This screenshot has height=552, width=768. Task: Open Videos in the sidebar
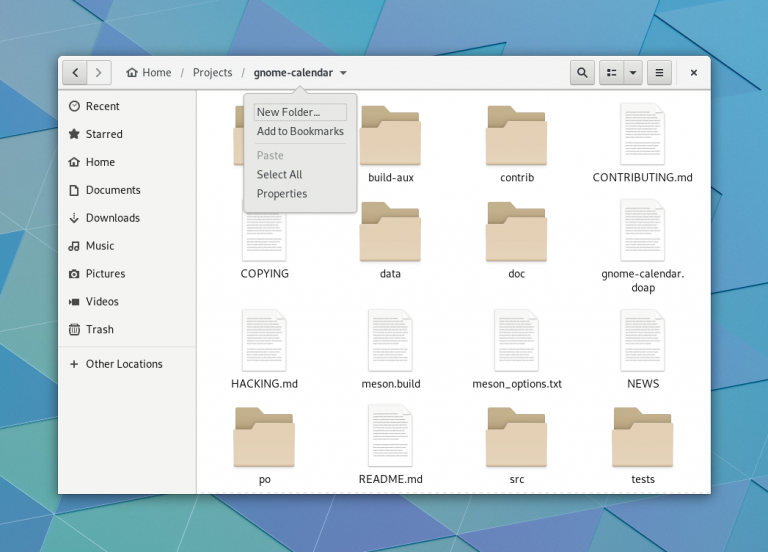pyautogui.click(x=127, y=302)
